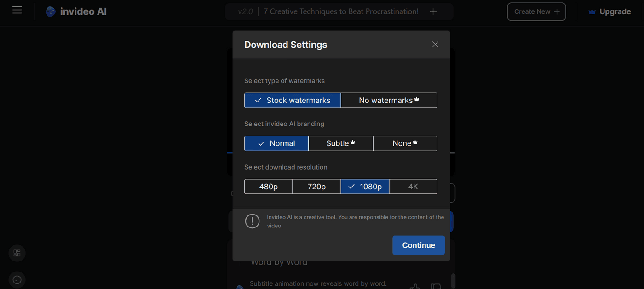Click the crown icon on No watermarks
The height and width of the screenshot is (289, 644).
416,98
